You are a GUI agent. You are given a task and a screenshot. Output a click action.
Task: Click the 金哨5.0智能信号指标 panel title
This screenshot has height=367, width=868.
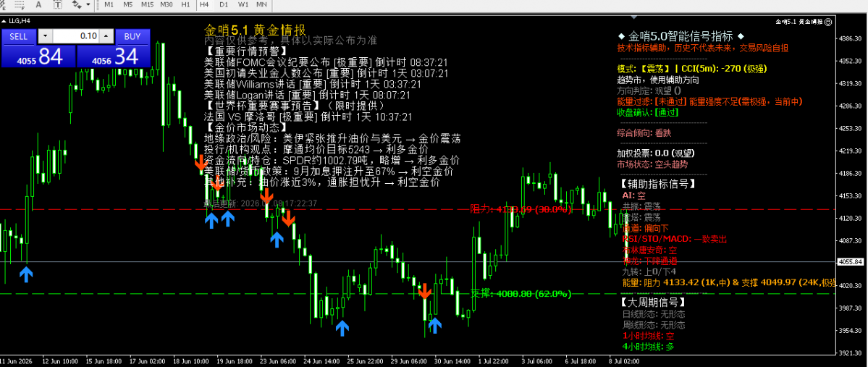click(681, 36)
